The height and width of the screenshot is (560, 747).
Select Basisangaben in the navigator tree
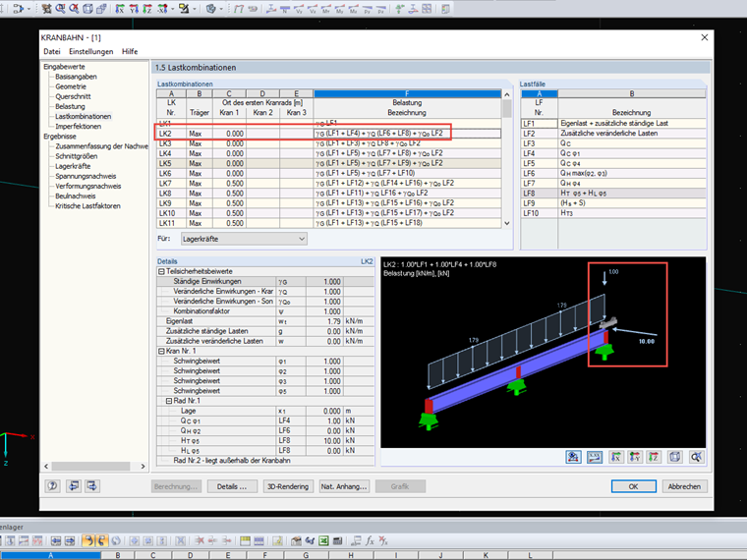(x=76, y=77)
